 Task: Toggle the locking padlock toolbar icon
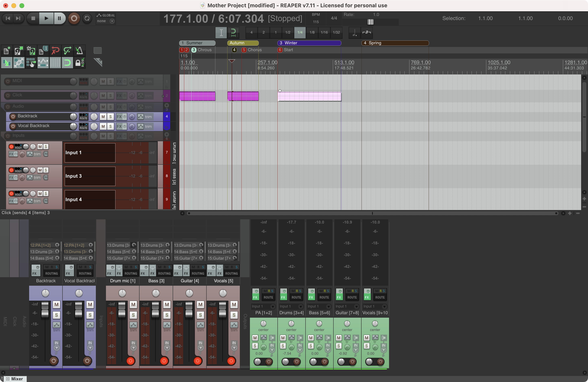point(79,63)
